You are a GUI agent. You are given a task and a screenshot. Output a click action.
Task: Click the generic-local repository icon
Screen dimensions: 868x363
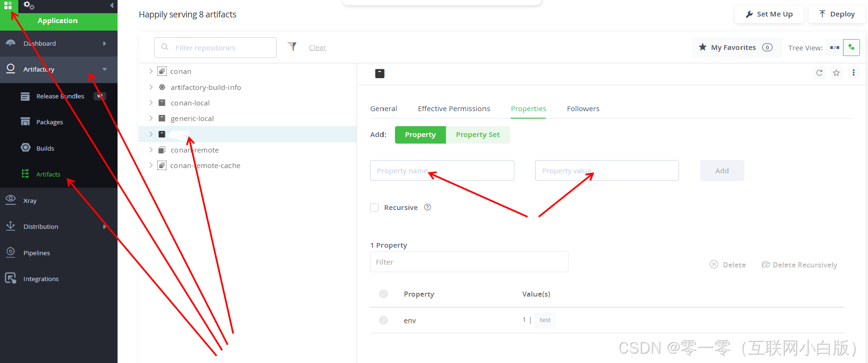tap(162, 118)
